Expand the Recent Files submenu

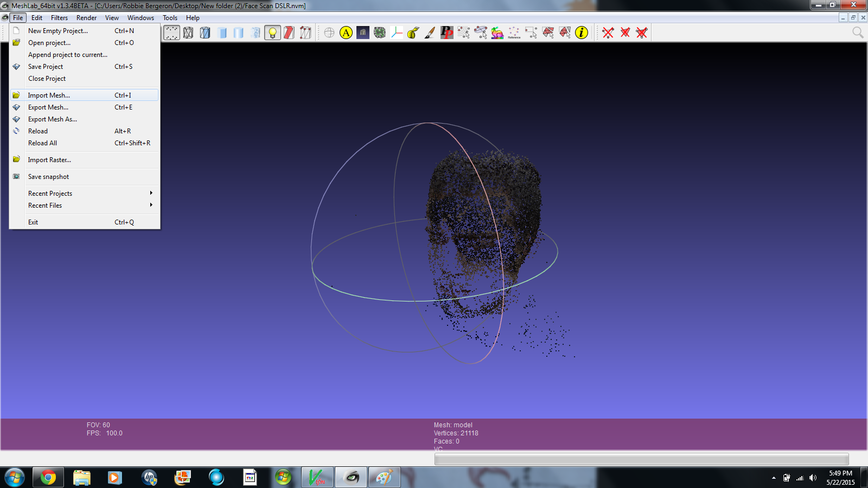pos(85,206)
